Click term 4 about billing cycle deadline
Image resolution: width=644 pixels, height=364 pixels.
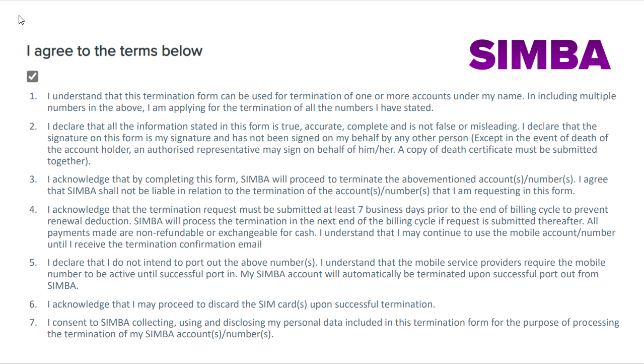(331, 227)
